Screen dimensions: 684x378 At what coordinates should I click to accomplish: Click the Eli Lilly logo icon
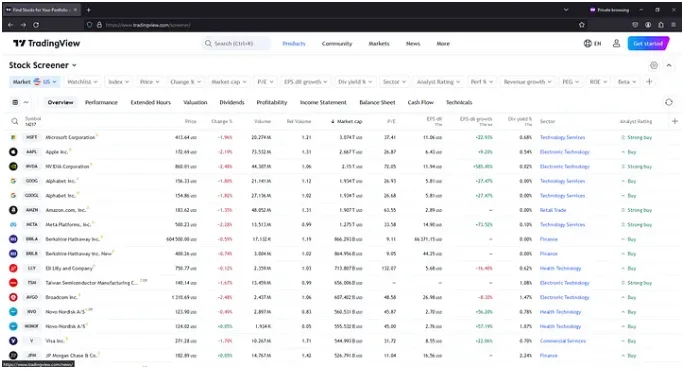[x=13, y=268]
